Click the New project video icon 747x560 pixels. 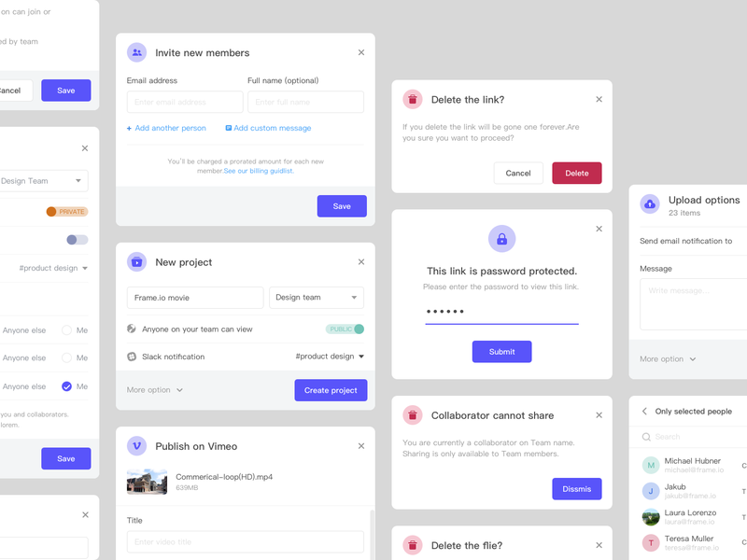[137, 262]
